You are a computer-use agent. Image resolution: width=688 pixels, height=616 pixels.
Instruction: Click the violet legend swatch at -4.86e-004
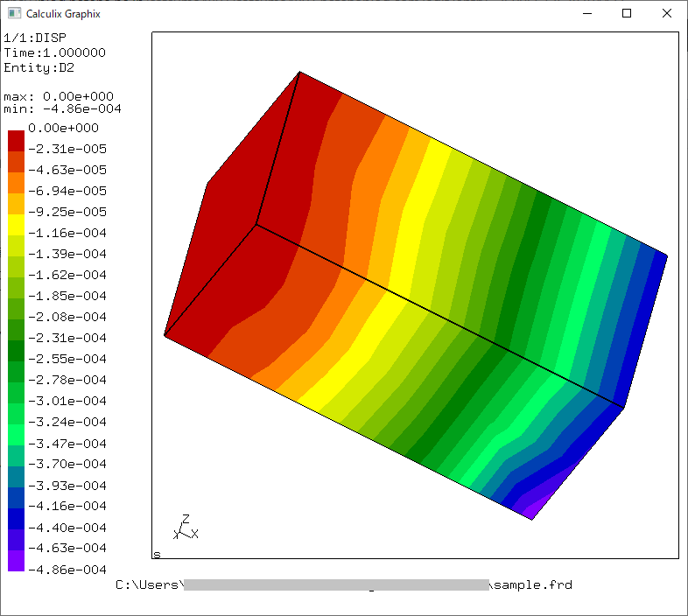click(x=17, y=561)
